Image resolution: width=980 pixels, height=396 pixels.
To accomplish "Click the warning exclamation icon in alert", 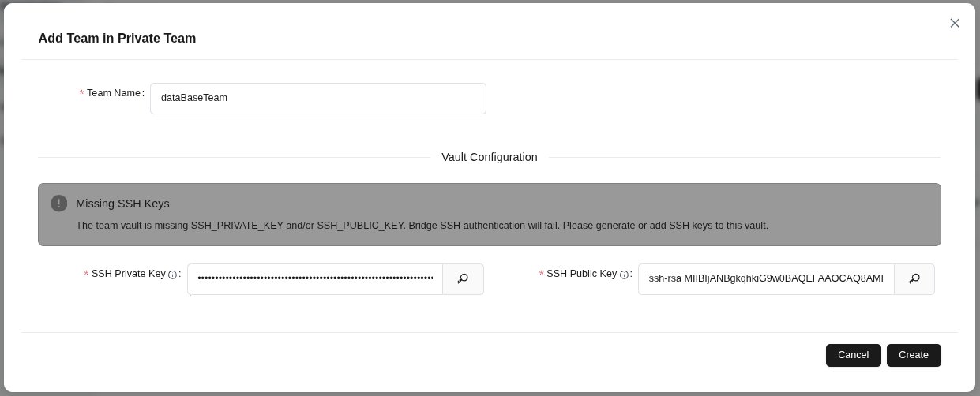I will tap(59, 204).
